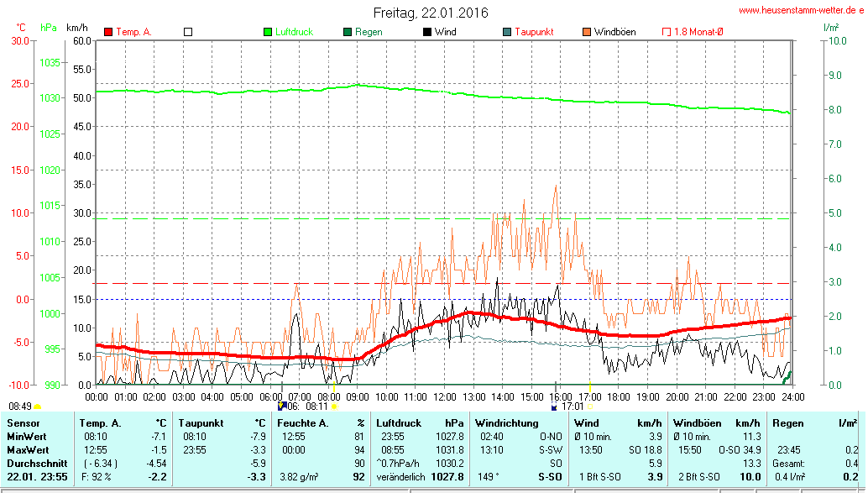
Task: Click the 17:01 sunset time label
Action: click(x=572, y=406)
